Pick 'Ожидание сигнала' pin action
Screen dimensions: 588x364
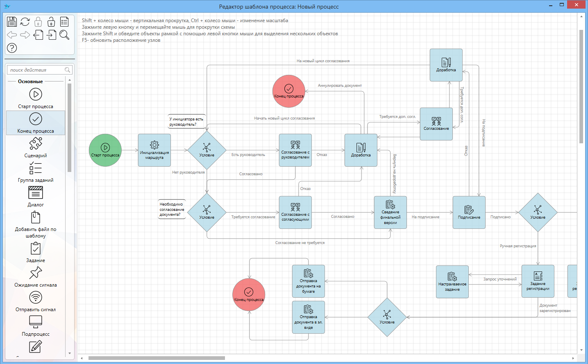coord(36,277)
